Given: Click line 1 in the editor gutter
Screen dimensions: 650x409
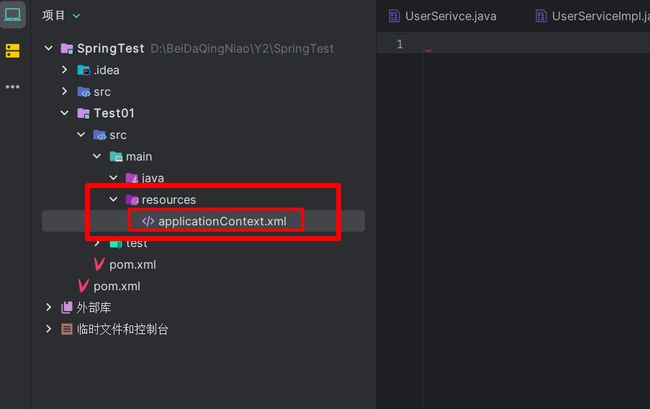Looking at the screenshot, I should 400,45.
